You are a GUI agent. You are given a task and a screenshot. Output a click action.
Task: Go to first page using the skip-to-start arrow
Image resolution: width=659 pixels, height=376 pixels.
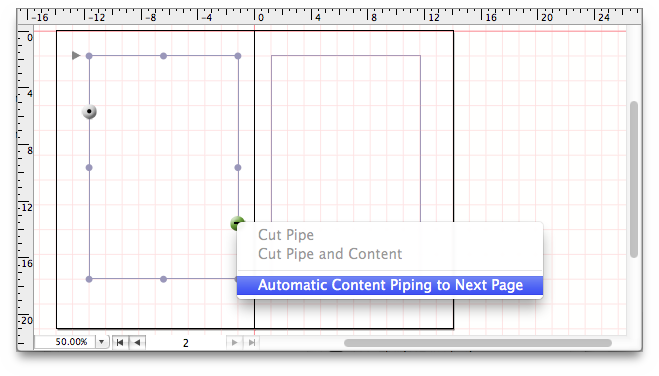[120, 342]
